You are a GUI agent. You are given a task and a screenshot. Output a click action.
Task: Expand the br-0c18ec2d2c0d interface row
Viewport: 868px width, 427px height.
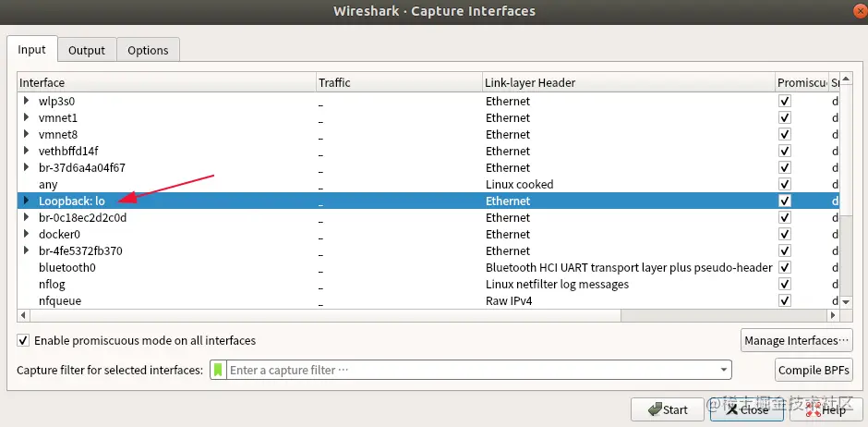pos(26,217)
